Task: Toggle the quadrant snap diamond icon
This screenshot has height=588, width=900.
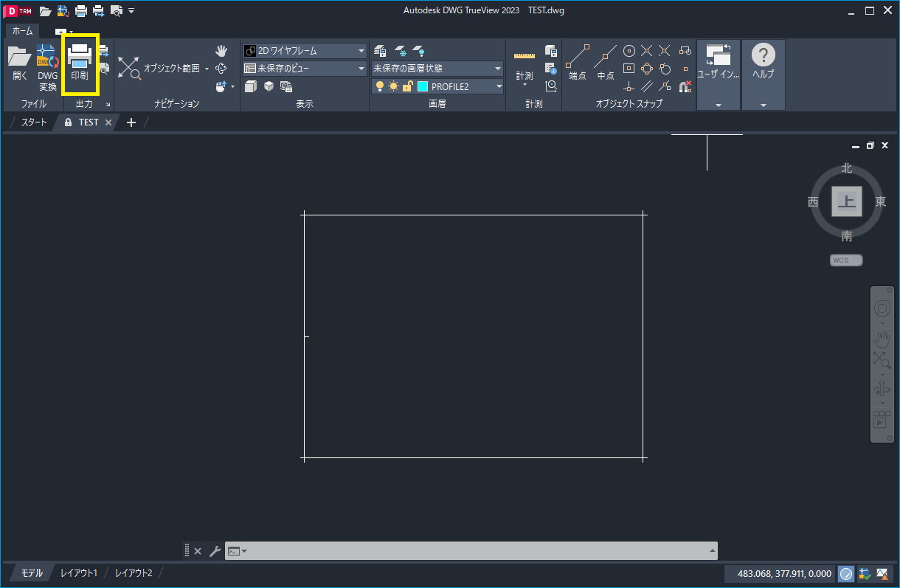Action: pyautogui.click(x=647, y=69)
